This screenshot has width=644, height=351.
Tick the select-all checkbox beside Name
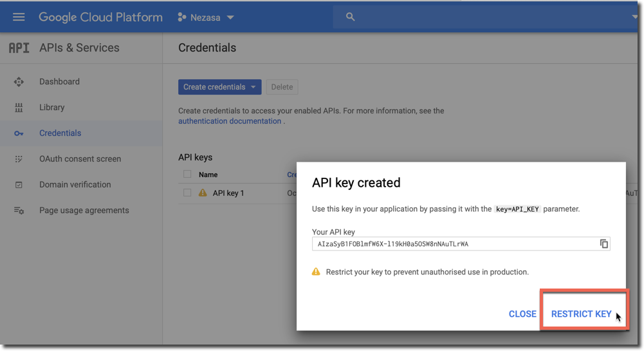coord(187,175)
